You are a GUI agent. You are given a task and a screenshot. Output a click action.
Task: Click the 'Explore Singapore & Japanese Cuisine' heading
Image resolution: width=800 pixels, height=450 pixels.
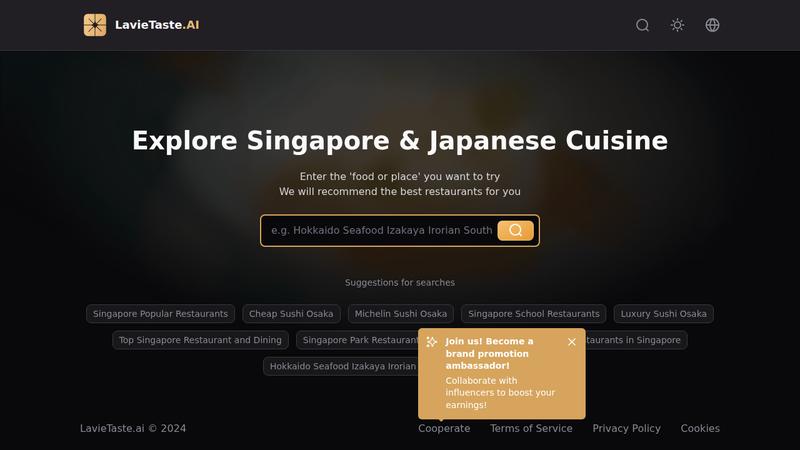(x=399, y=141)
